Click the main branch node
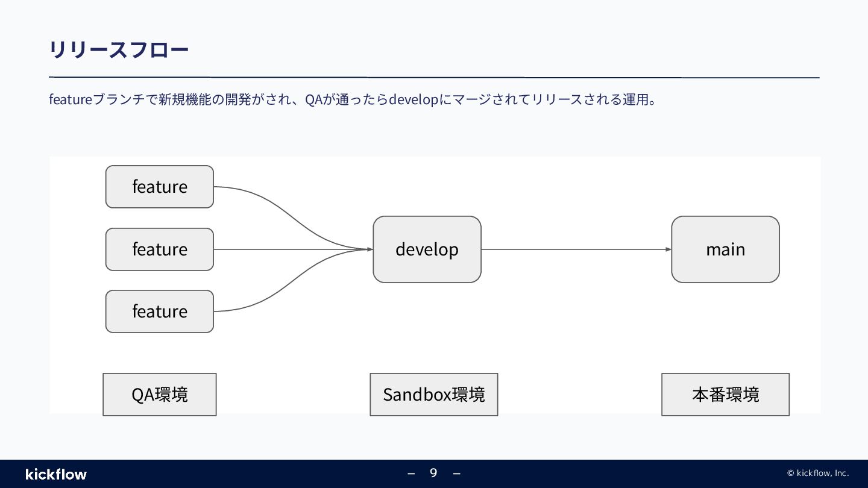The height and width of the screenshot is (488, 868). coord(726,249)
